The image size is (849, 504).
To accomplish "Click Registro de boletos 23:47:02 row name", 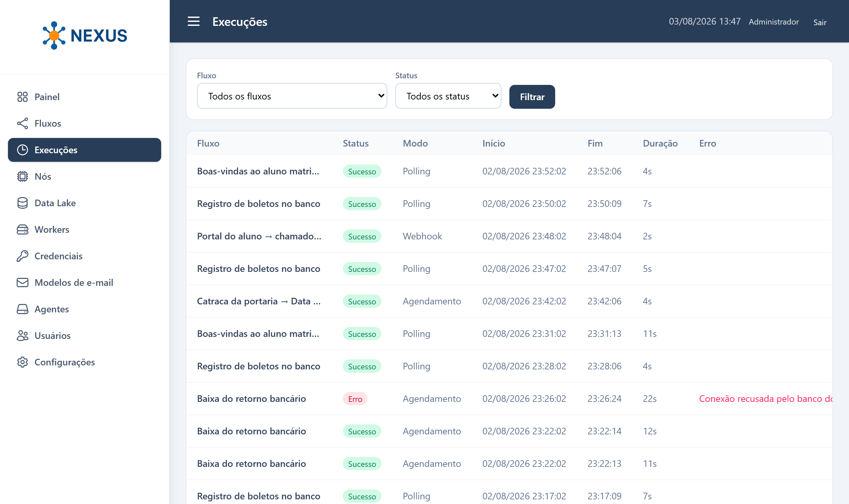I will [258, 269].
